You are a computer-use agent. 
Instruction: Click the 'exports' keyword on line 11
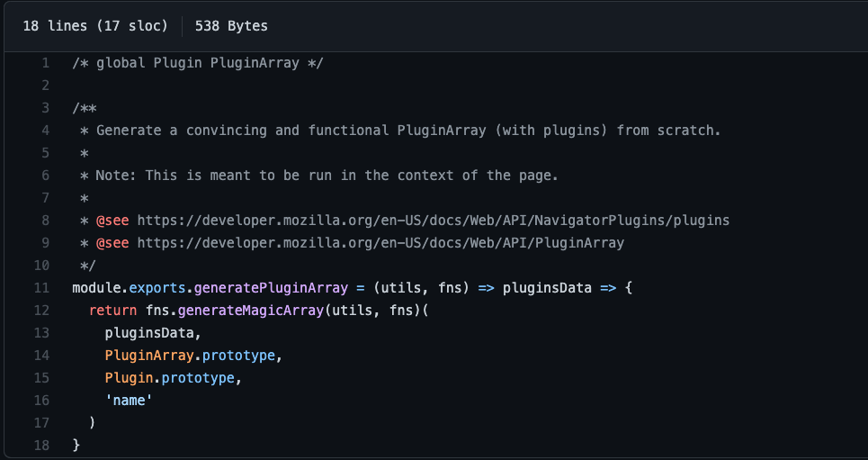click(157, 288)
